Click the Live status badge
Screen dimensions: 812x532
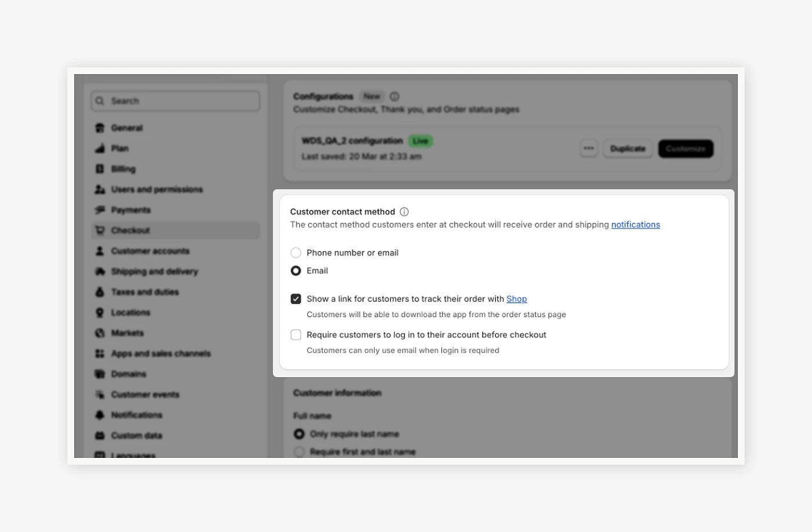pyautogui.click(x=420, y=141)
